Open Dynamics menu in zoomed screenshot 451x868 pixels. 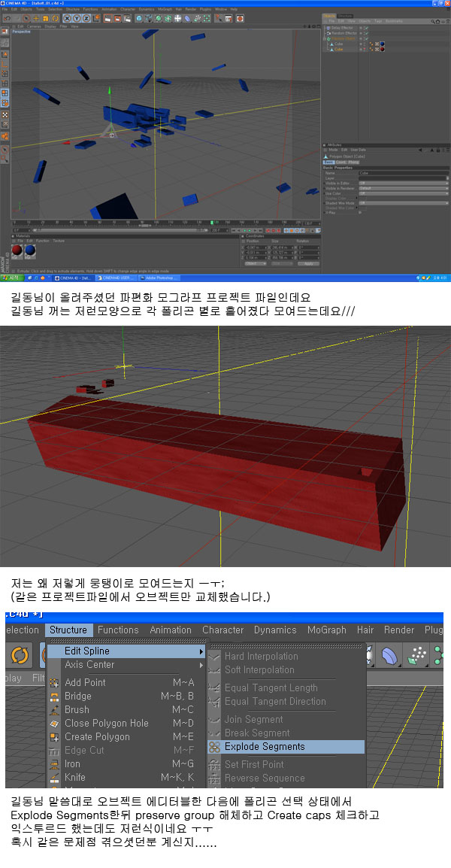coord(275,630)
